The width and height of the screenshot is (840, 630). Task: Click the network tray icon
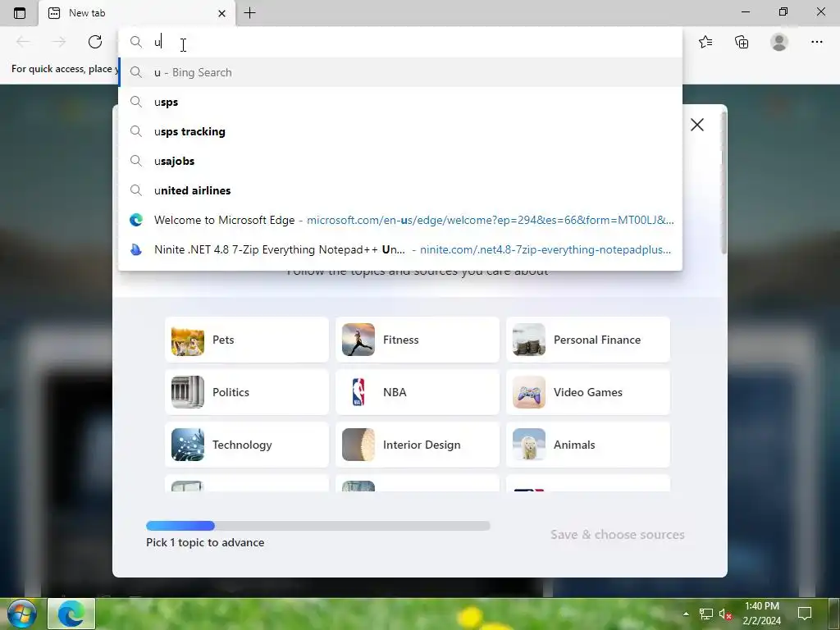pos(706,614)
